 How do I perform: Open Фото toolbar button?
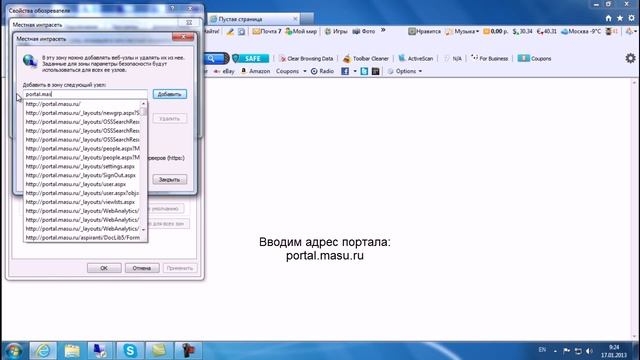364,31
